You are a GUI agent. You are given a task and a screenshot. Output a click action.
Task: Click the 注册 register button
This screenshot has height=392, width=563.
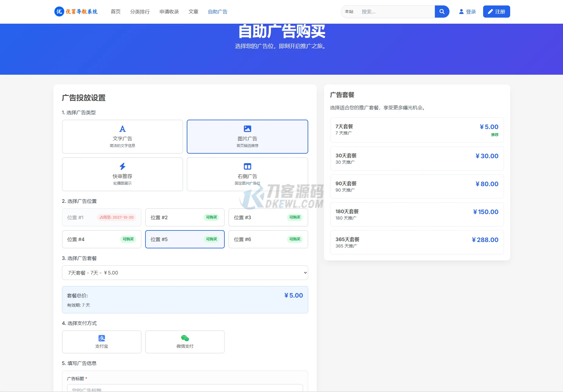(x=496, y=11)
